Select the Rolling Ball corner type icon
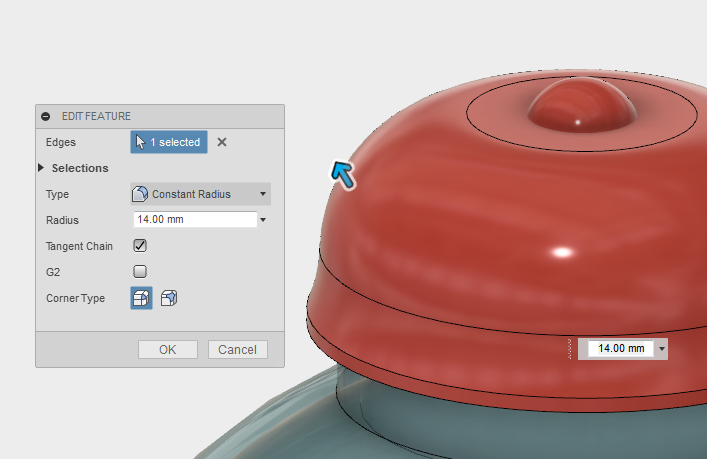707x459 pixels. click(142, 298)
